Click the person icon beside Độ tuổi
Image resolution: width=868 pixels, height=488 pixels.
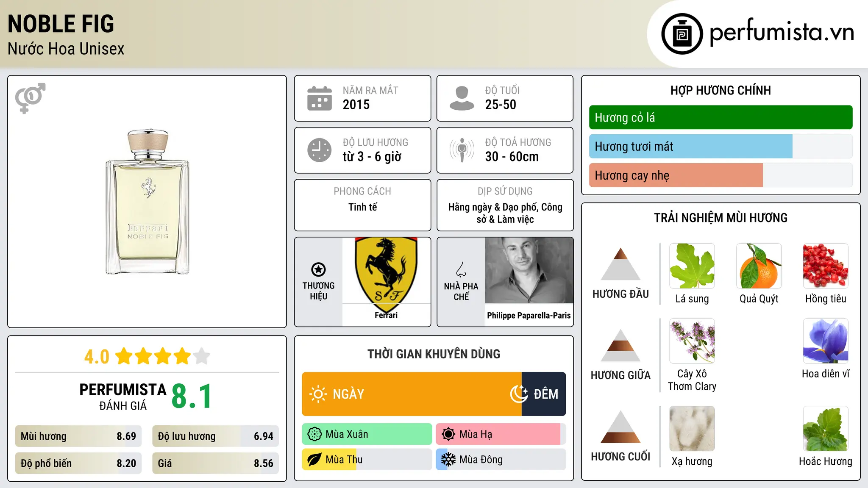click(462, 98)
